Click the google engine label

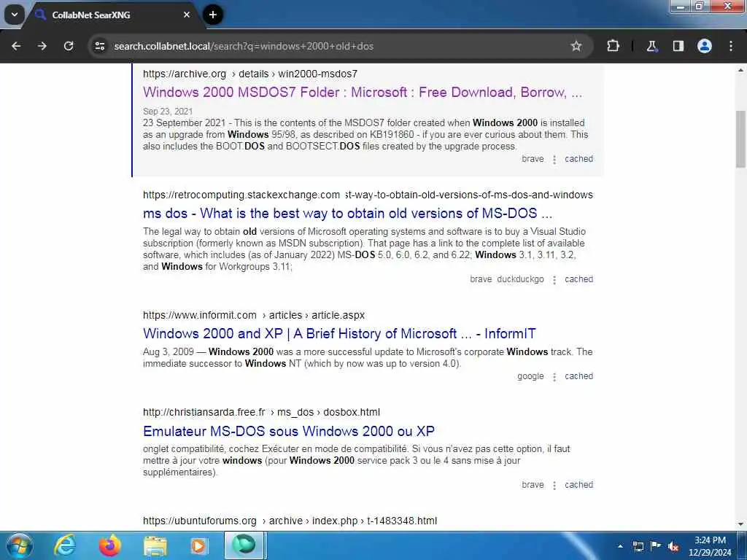(530, 376)
